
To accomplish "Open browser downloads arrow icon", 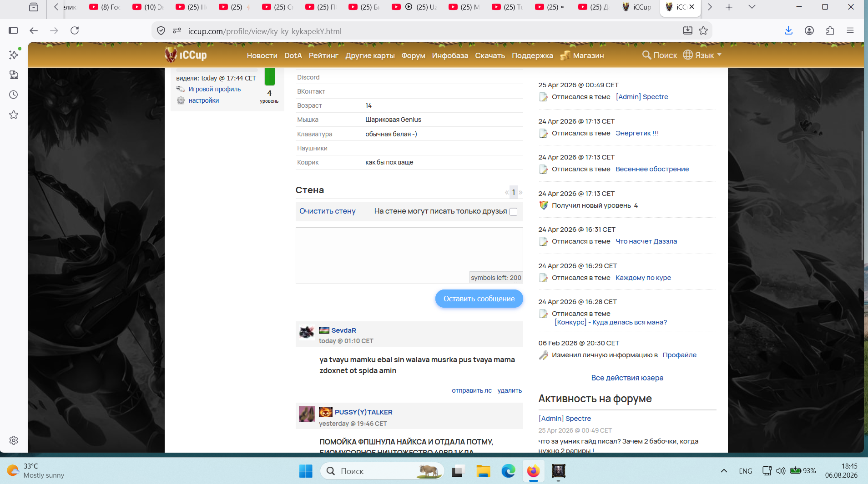I will (x=788, y=30).
